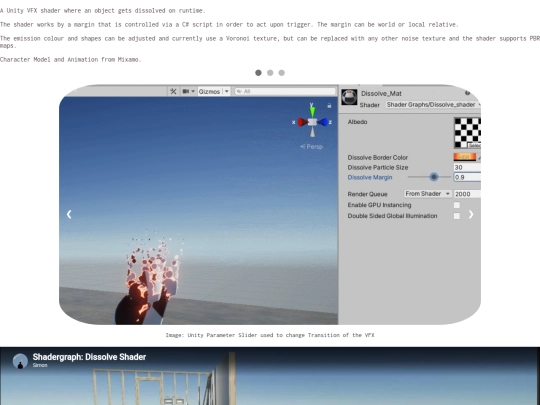Toggle the scene view rotation lock
This screenshot has height=405, width=540.
tap(329, 106)
